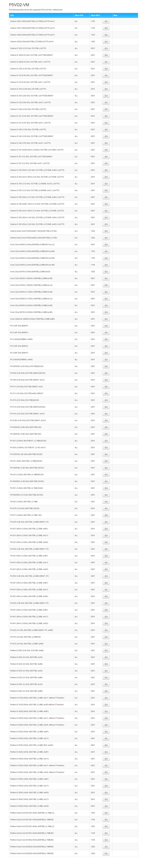Select GO on the P4-570J row
Viewport: 145px width, 868px height.
(106, 508)
